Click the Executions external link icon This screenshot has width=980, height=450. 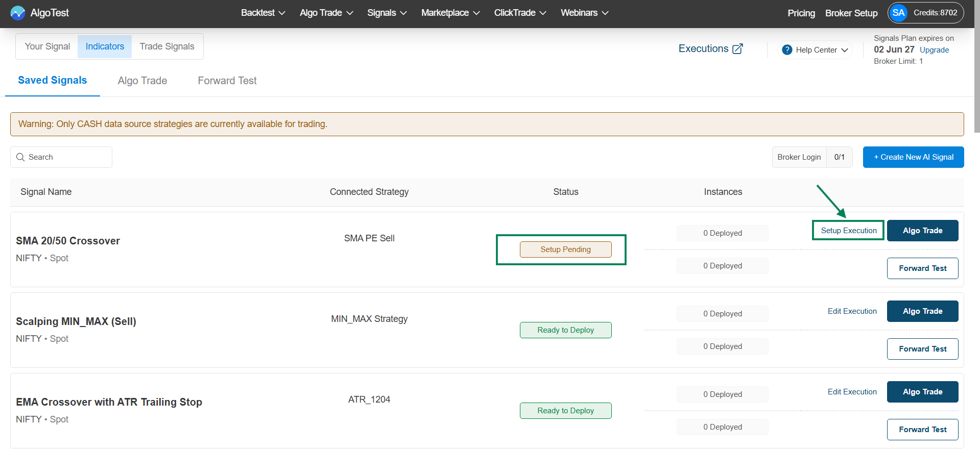tap(737, 49)
